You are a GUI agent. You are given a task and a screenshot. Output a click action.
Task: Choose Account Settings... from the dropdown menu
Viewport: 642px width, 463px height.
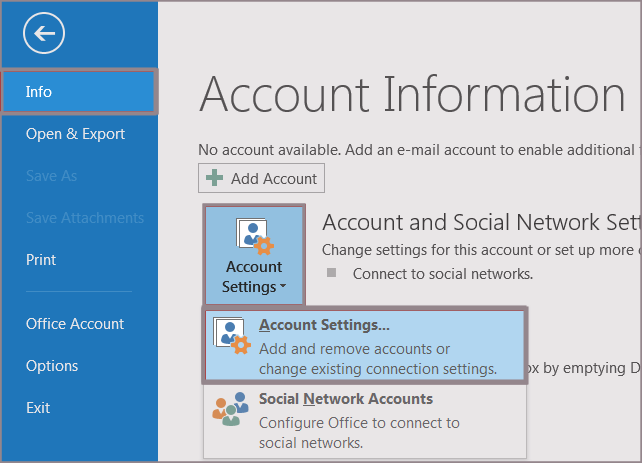324,325
